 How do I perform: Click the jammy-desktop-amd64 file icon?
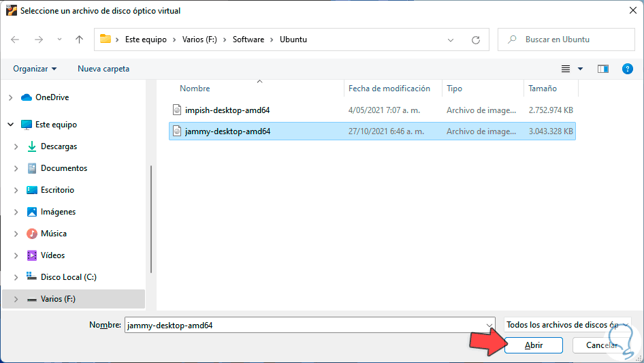pos(177,131)
